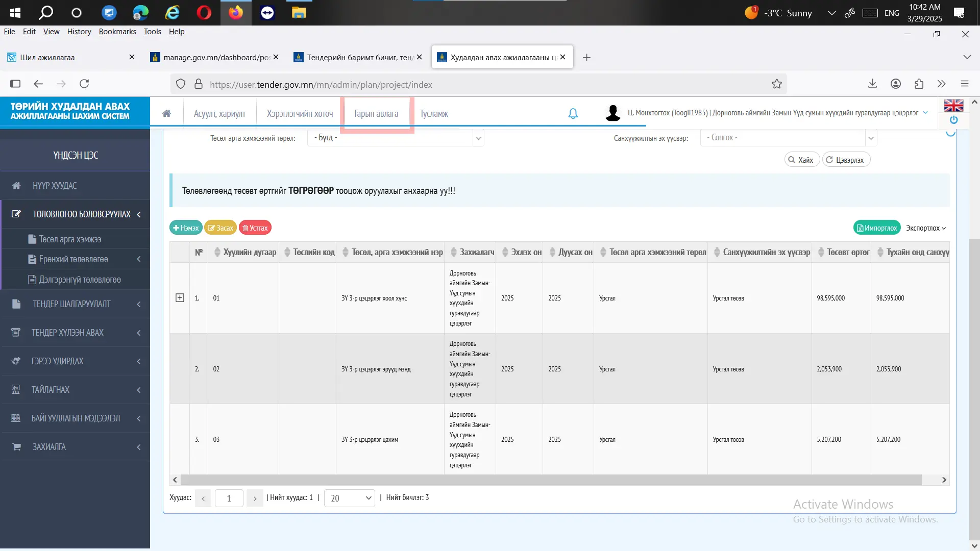This screenshot has height=551, width=980.
Task: Click the page number input field
Action: pos(229,498)
